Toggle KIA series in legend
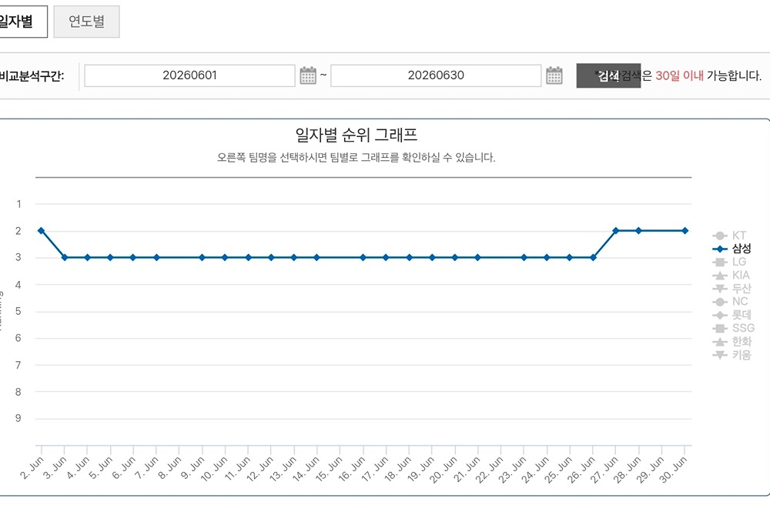 tap(731, 276)
